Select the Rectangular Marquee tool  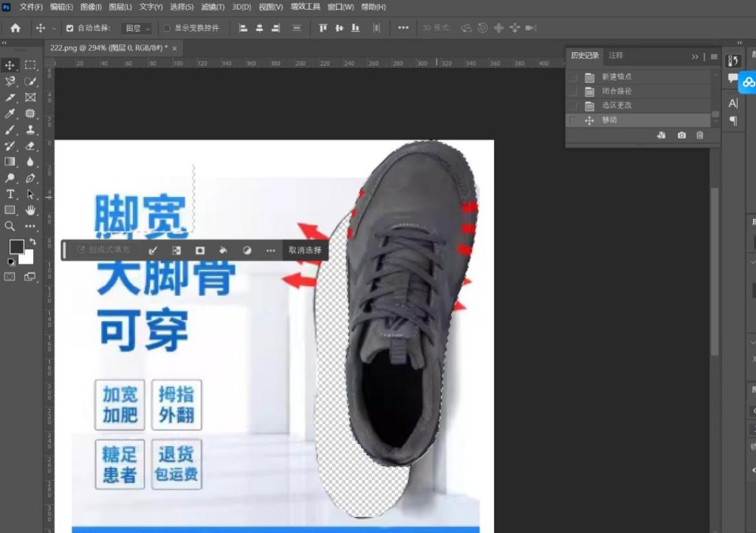[x=30, y=65]
